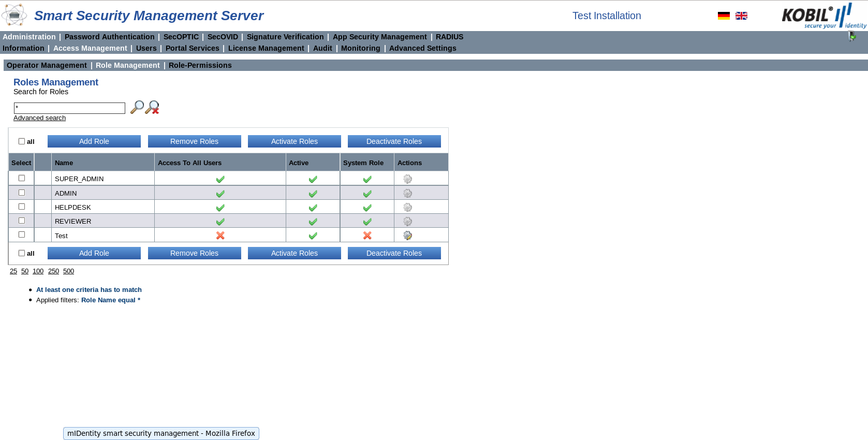The width and height of the screenshot is (868, 440).
Task: Click red X in Test row System Role
Action: tap(367, 236)
